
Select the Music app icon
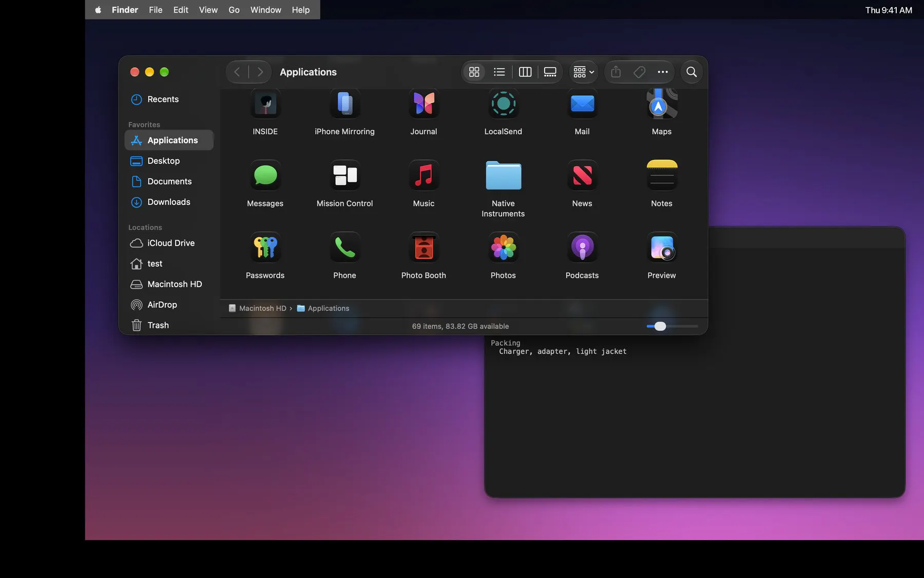point(423,176)
